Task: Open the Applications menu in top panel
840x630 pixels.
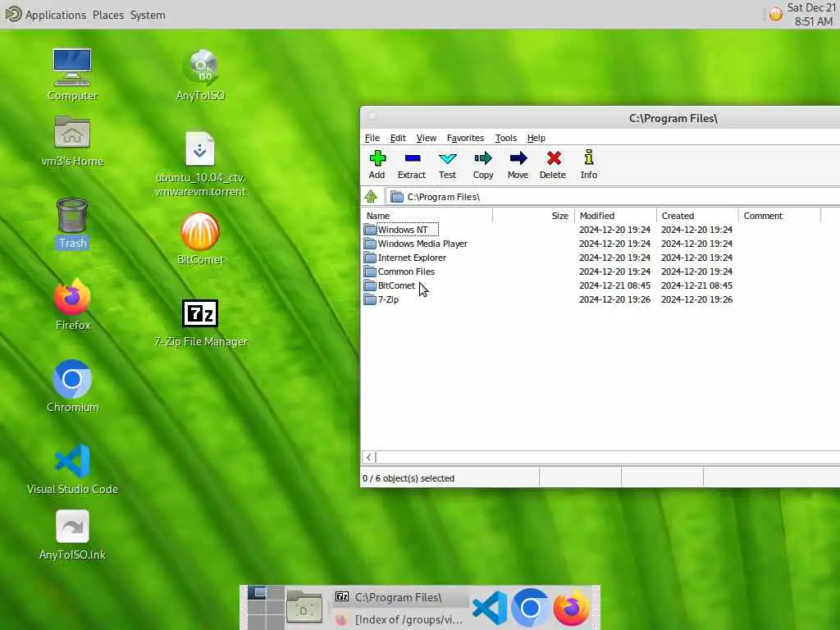Action: [x=55, y=15]
